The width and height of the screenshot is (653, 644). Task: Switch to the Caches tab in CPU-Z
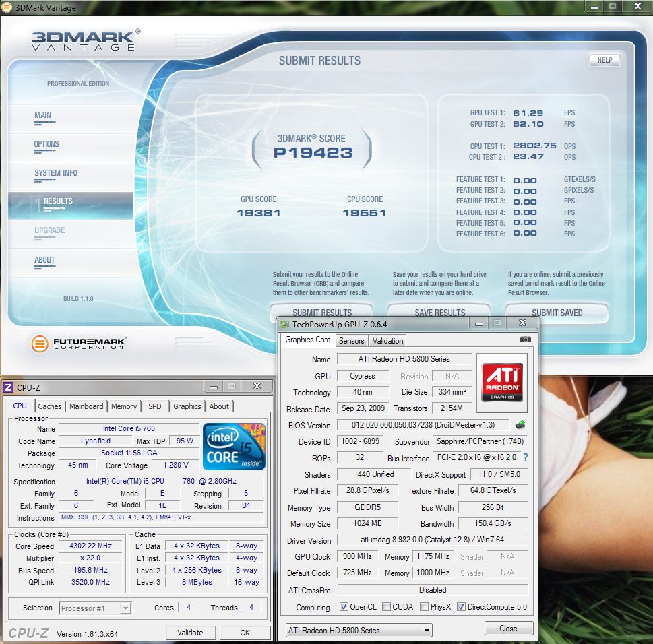tap(50, 406)
